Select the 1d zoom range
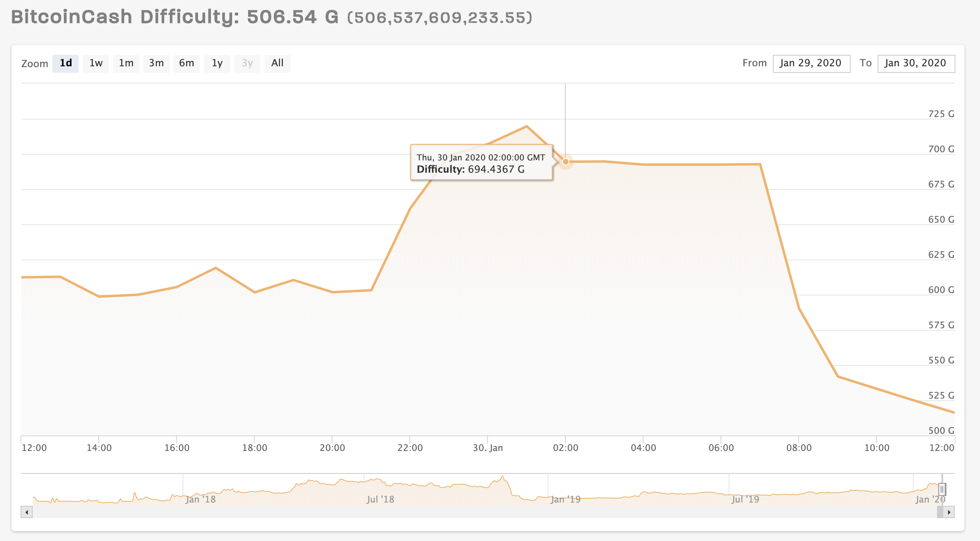Screen dimensions: 980x541 (65, 63)
